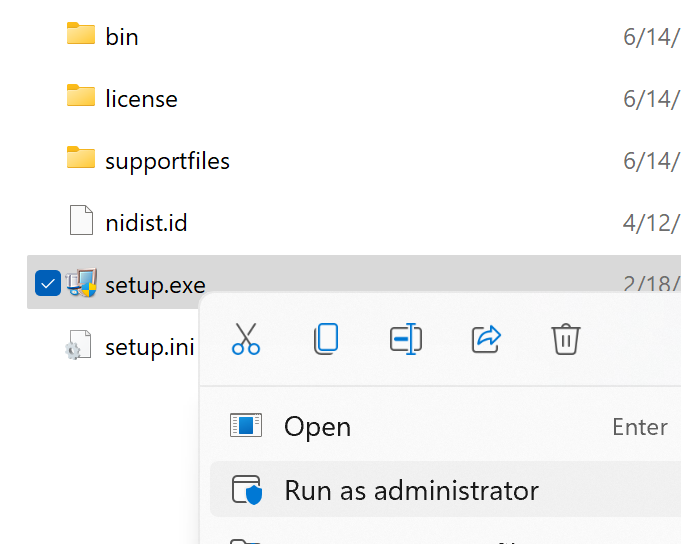Click the Cut scissors icon
Screen dimensions: 681x544
(x=246, y=339)
